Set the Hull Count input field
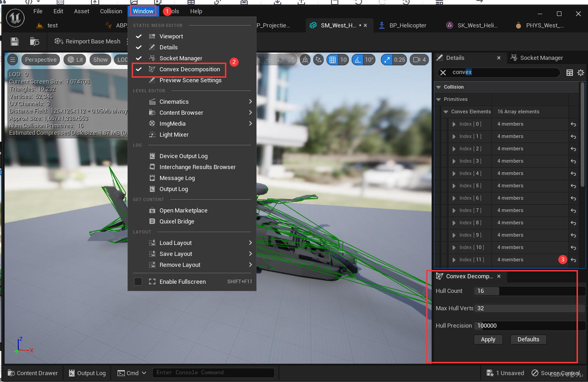This screenshot has width=588, height=382. 486,291
